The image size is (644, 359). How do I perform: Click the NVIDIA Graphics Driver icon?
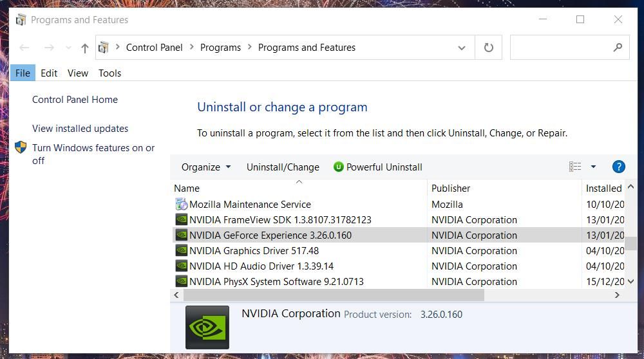[181, 250]
